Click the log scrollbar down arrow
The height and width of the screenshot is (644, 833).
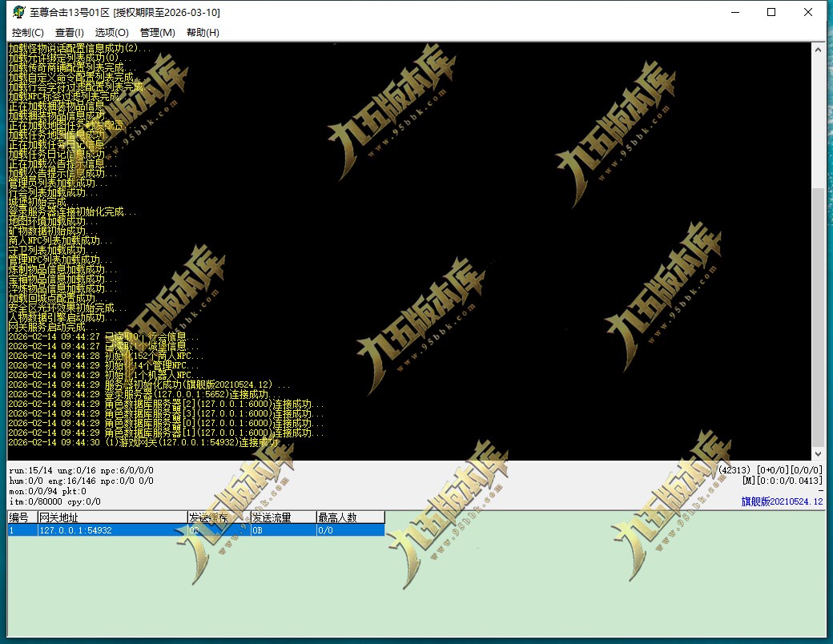pos(818,454)
